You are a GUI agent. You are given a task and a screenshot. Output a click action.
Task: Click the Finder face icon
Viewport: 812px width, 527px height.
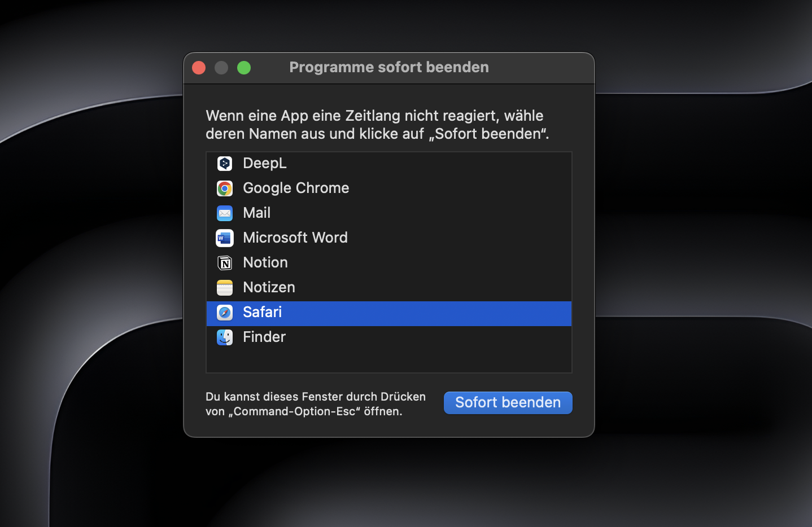(225, 337)
